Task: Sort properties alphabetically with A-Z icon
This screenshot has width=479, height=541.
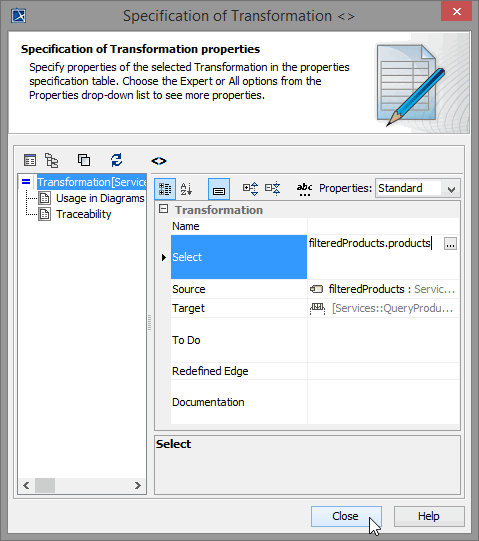Action: pyautogui.click(x=186, y=189)
